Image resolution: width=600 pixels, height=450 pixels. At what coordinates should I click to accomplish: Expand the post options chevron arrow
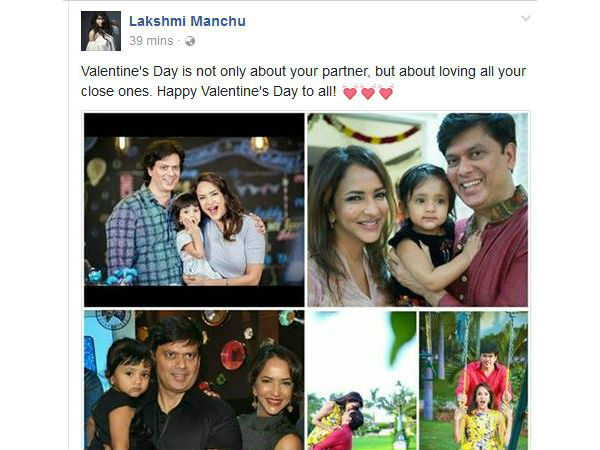coord(526,18)
